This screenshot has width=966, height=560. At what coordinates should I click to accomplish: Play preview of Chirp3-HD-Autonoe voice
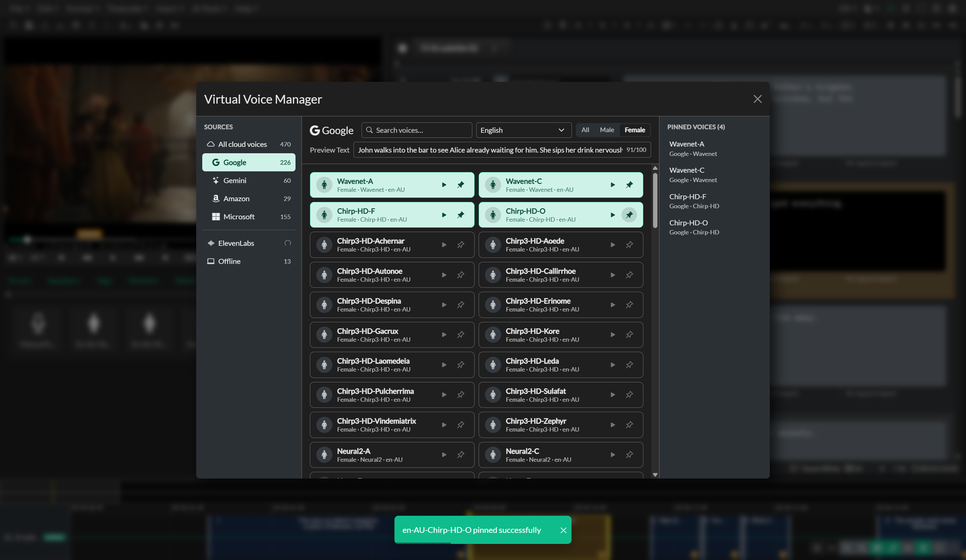(444, 275)
